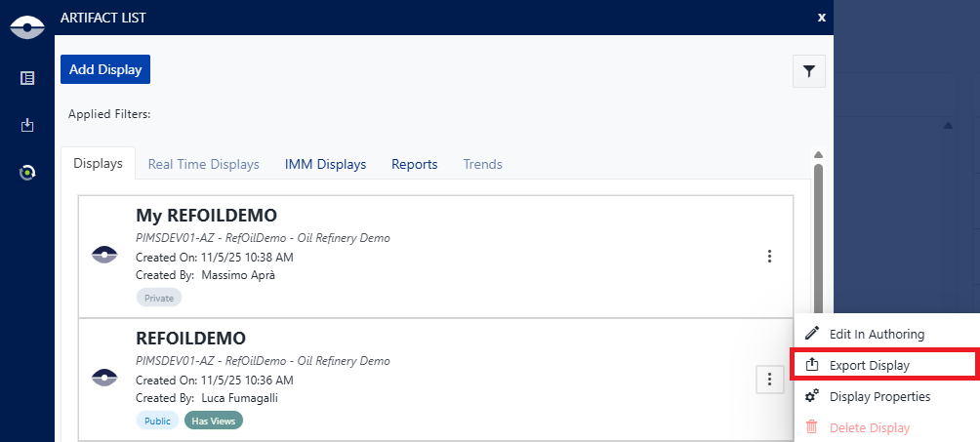Open My REFOILDEMO three-dot options menu
This screenshot has height=442, width=980.
click(x=769, y=257)
